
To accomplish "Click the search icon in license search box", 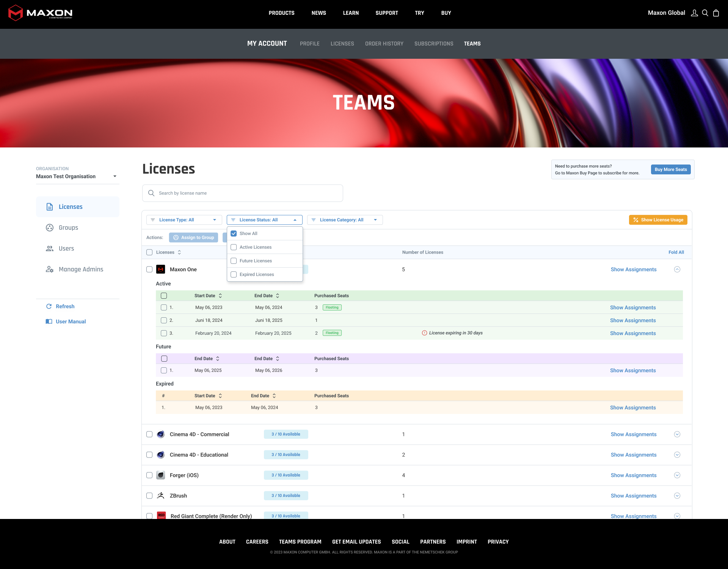I will click(x=151, y=193).
